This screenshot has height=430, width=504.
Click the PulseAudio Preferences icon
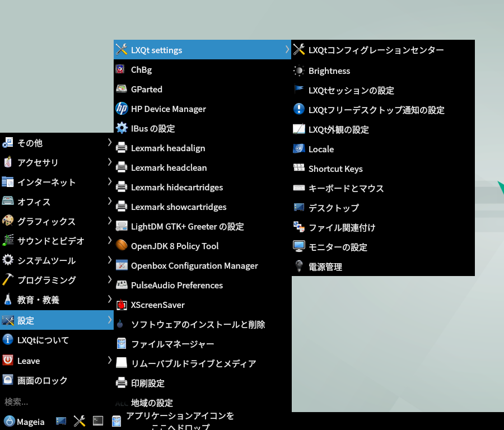[x=122, y=284]
